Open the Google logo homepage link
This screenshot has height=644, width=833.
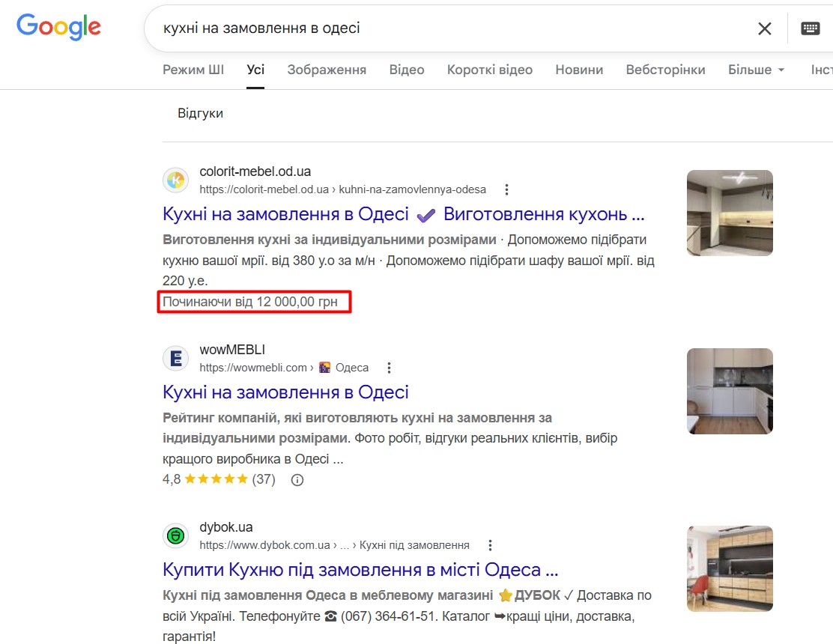click(58, 27)
